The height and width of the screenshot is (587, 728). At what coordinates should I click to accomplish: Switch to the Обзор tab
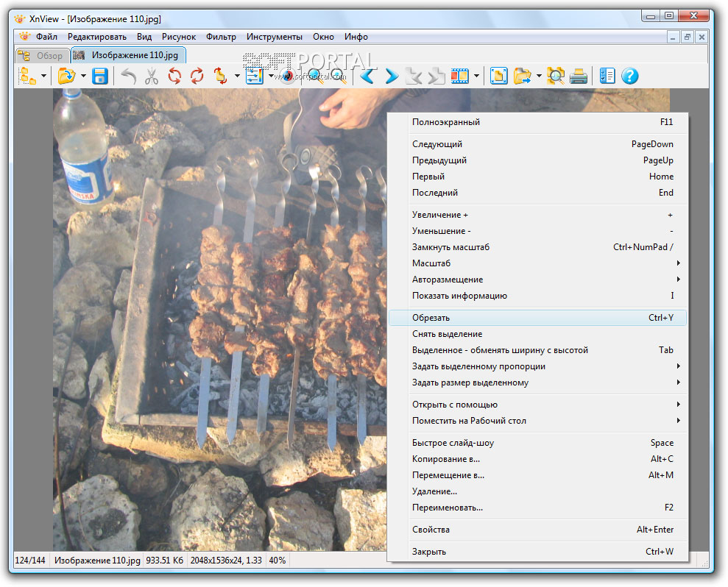42,56
